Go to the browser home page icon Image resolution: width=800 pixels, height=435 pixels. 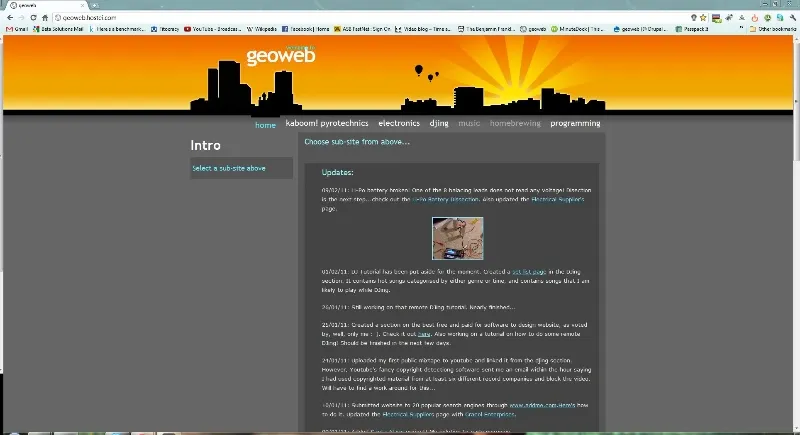45,18
